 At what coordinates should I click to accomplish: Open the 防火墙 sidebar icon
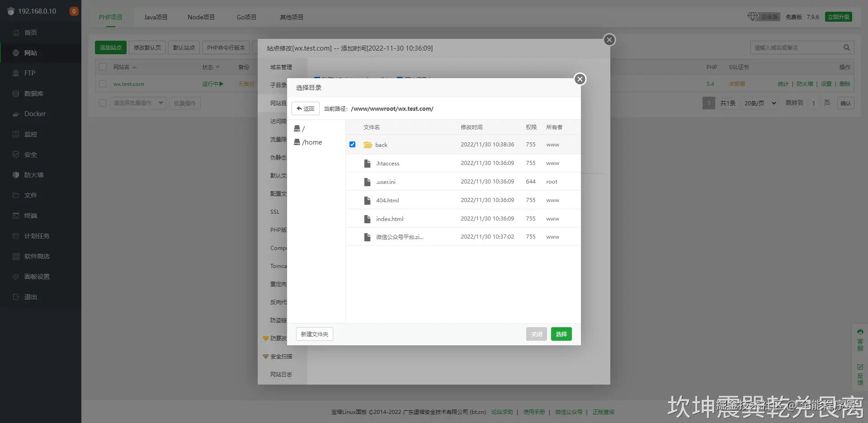(16, 175)
